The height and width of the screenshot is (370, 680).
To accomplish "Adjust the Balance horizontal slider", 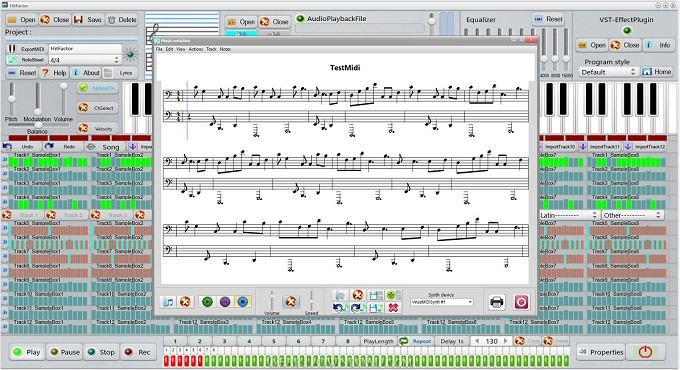I will tap(37, 125).
